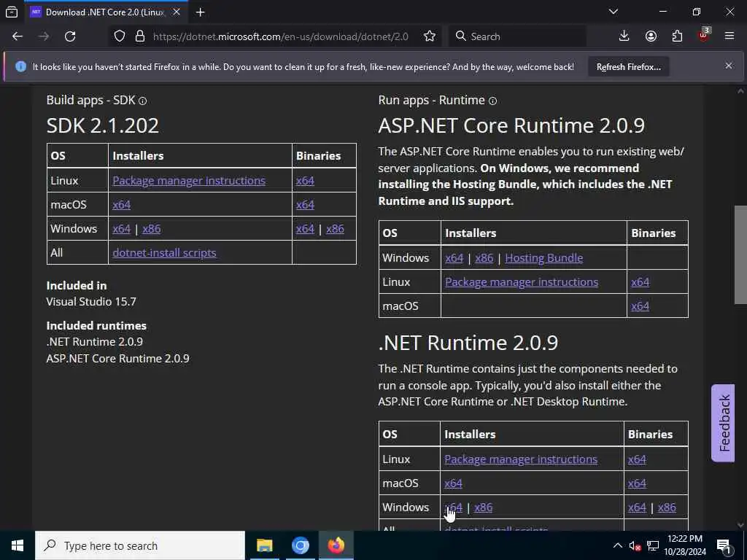Download SDK Linux x64 binaries
Screen dimensions: 747x560
pyautogui.click(x=305, y=181)
